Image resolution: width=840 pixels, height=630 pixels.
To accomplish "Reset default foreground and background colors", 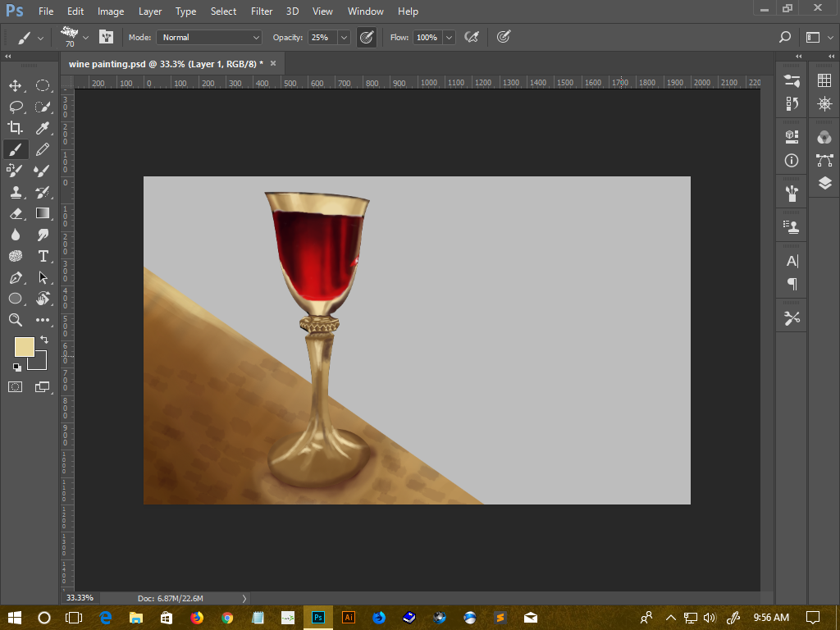I will tap(17, 367).
